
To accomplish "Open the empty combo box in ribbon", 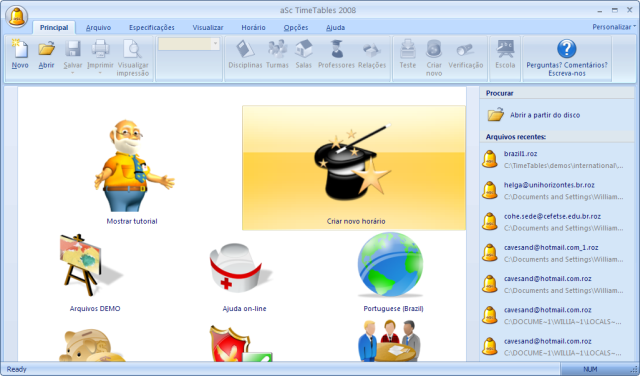I will (189, 44).
